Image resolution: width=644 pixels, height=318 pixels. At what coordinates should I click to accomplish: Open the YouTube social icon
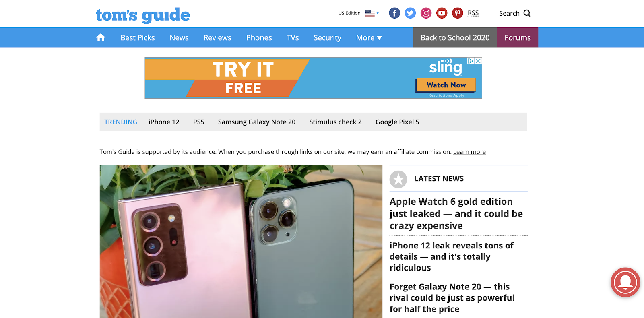pyautogui.click(x=442, y=13)
